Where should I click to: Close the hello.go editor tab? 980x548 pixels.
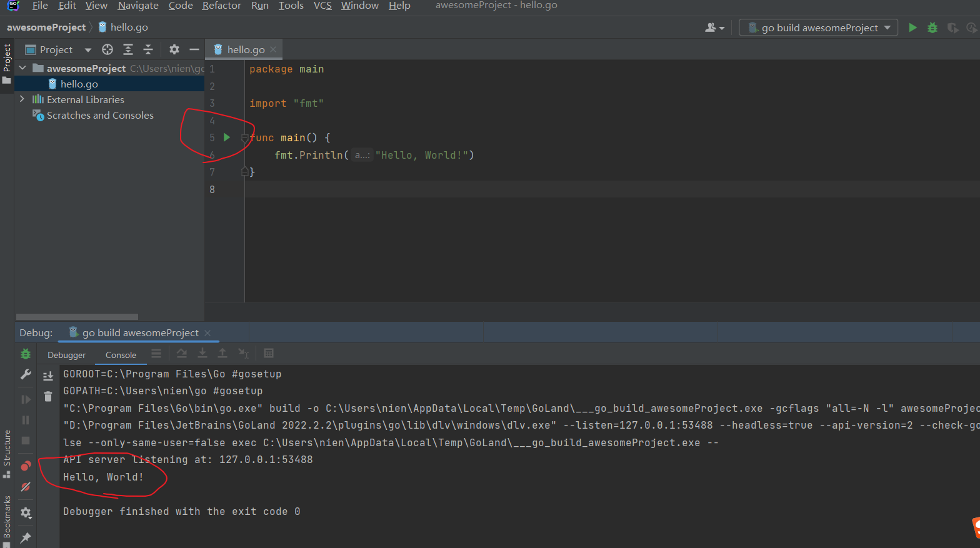click(x=273, y=49)
